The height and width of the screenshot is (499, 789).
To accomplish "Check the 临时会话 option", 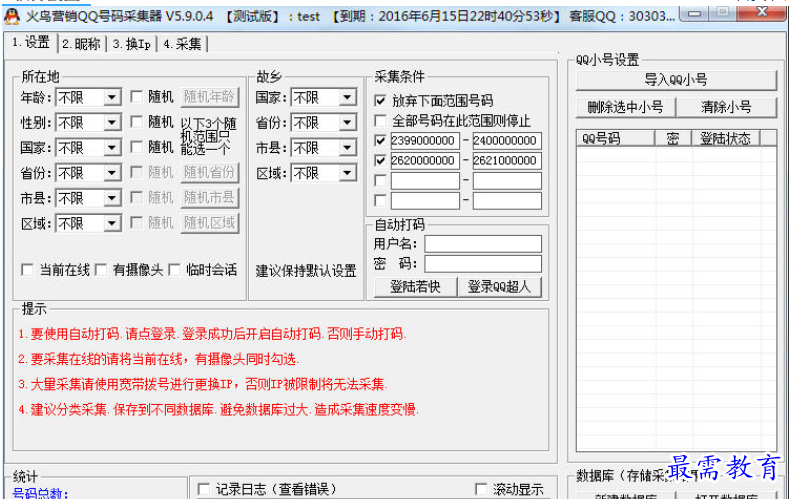I will coord(174,270).
